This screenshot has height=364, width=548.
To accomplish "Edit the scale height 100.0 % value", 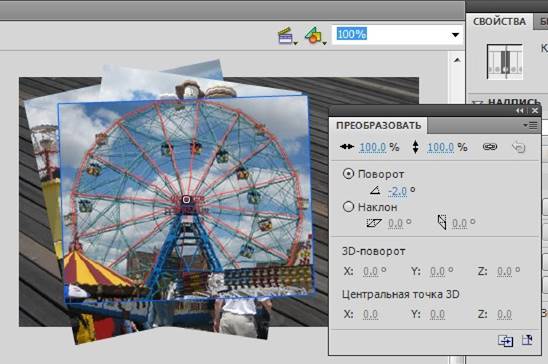I will (441, 147).
